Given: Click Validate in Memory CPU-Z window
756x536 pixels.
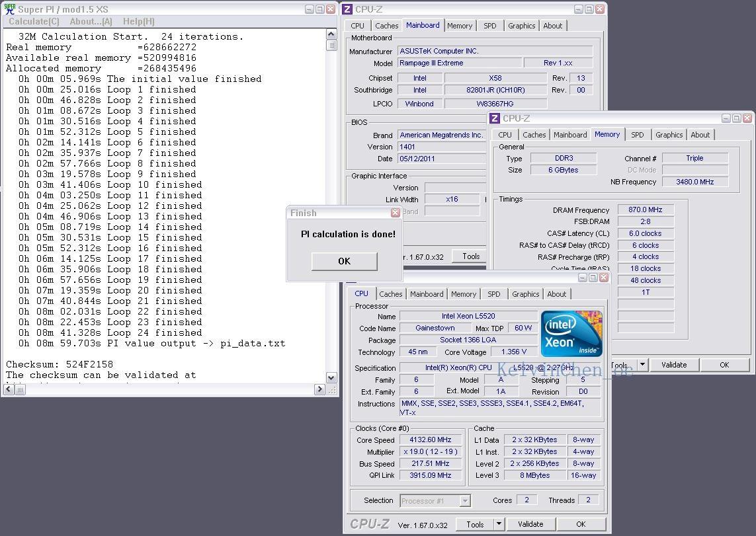Looking at the screenshot, I should [x=674, y=365].
